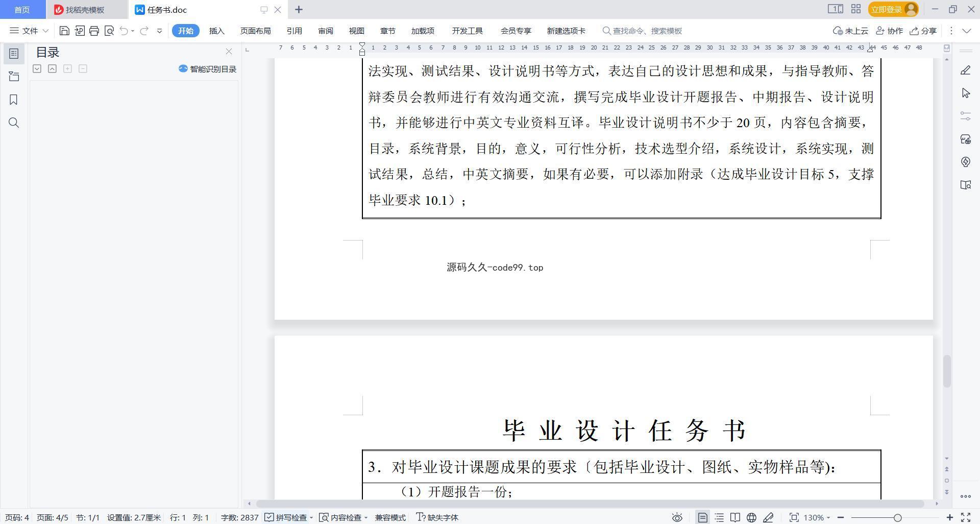Select the 插入 ribbon tab
The image size is (980, 524).
[216, 31]
